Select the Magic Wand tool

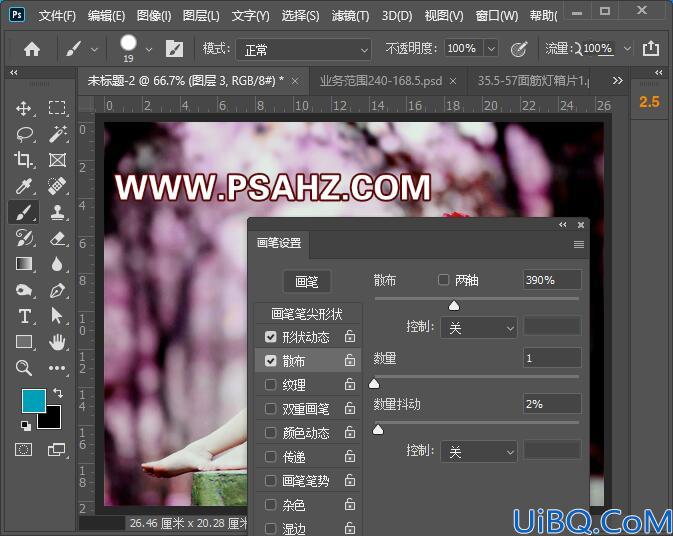57,134
